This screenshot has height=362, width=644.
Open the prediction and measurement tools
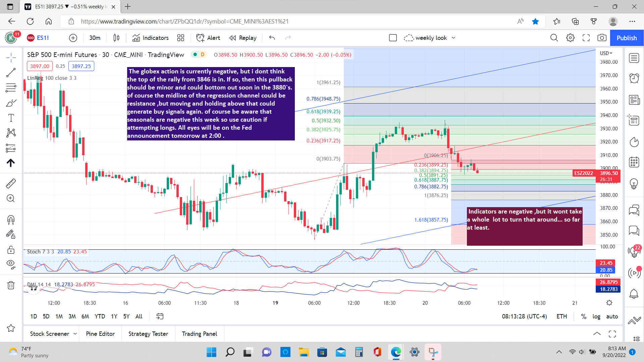pos(11,148)
